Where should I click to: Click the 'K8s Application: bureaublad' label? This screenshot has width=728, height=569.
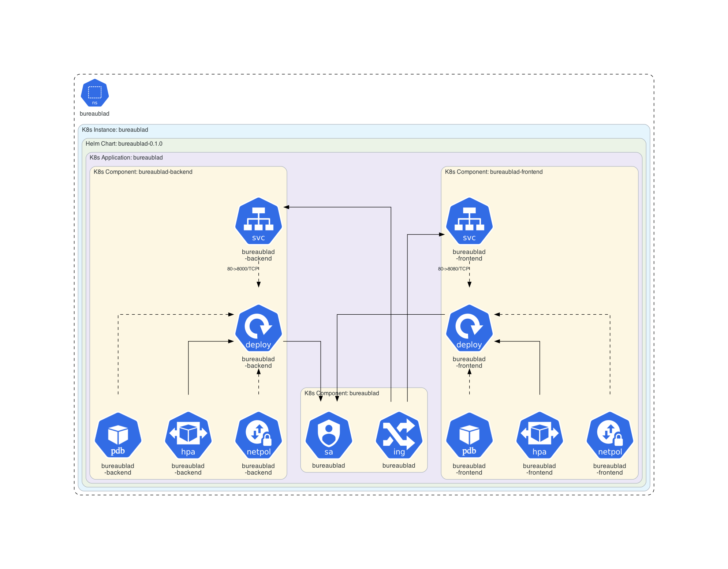[x=126, y=158]
